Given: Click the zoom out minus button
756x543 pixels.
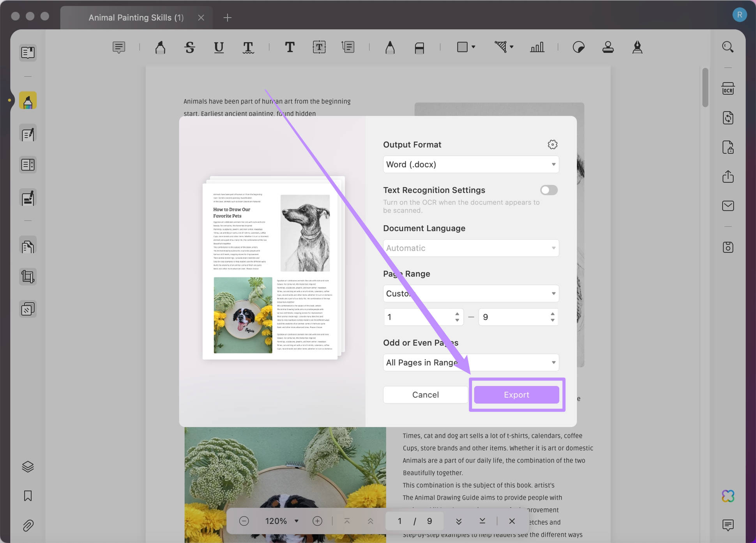Looking at the screenshot, I should pos(244,521).
